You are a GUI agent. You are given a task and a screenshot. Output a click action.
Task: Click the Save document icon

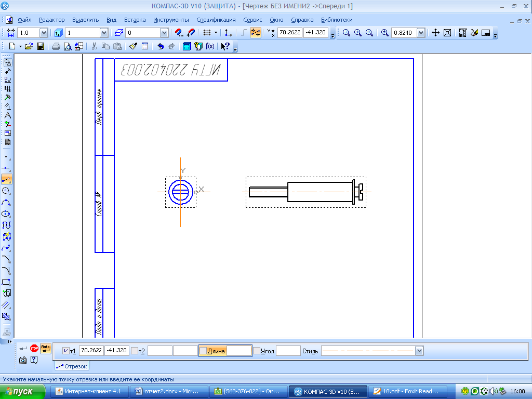click(x=39, y=46)
